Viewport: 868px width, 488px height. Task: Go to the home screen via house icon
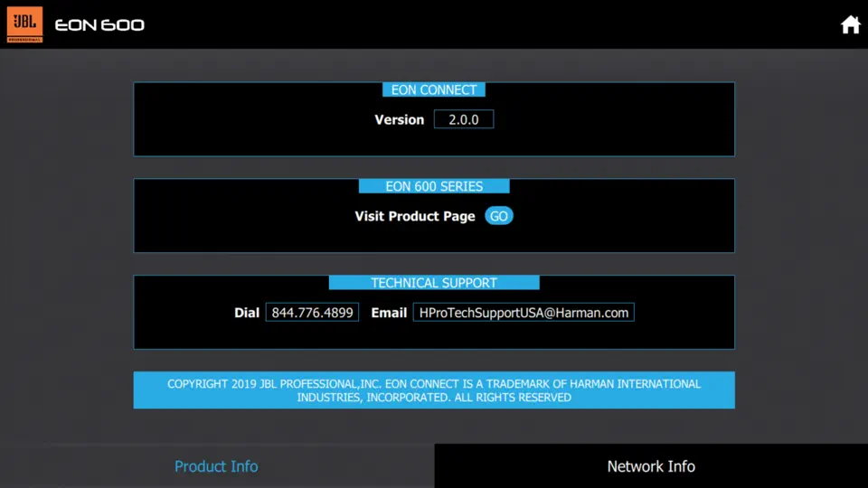850,24
